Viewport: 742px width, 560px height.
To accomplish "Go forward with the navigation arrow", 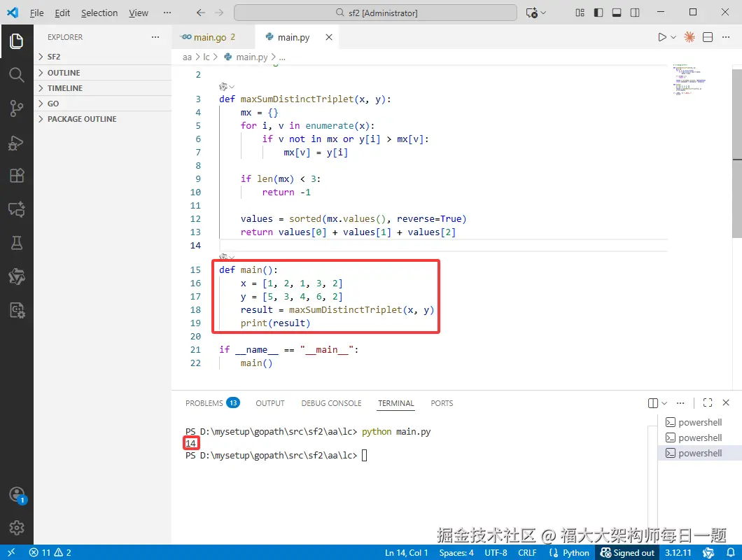I will 218,13.
